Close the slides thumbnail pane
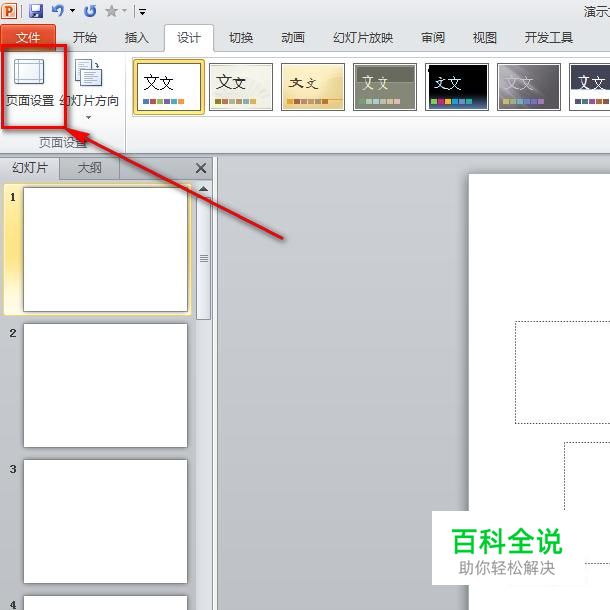Viewport: 610px width, 610px height. point(201,168)
